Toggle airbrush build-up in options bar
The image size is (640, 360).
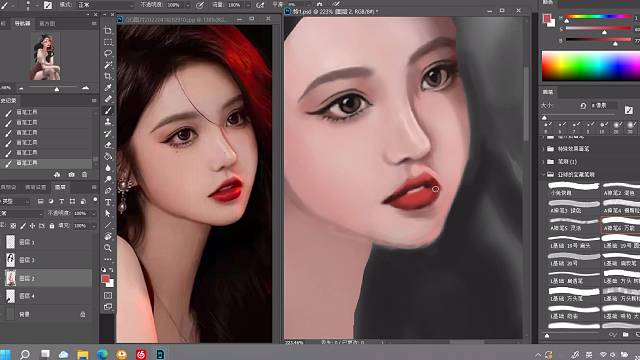260,5
